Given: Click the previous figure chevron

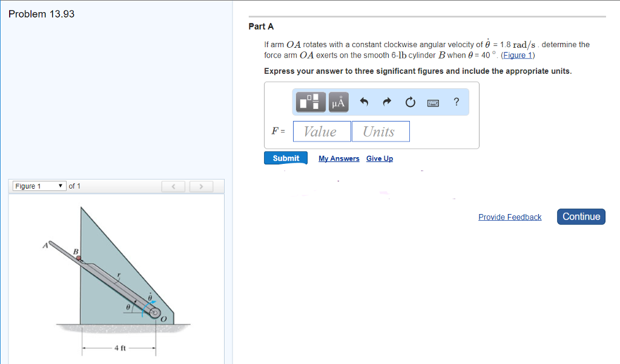Looking at the screenshot, I should pos(173,186).
